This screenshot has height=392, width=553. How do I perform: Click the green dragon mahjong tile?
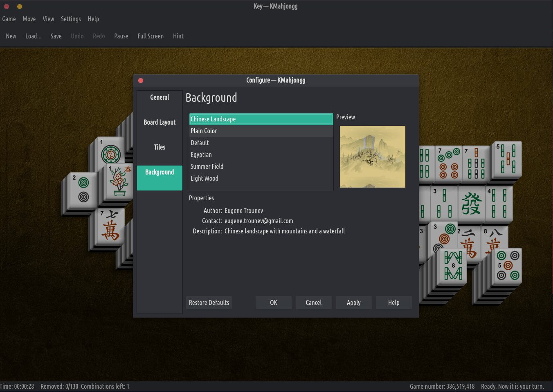(471, 204)
